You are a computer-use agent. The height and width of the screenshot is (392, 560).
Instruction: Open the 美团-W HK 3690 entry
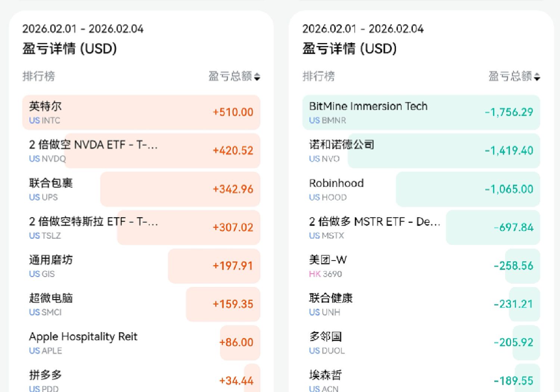click(x=421, y=266)
